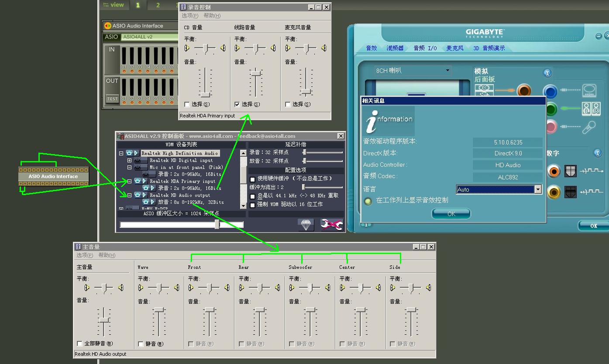
Task: Collapse Mic in at front panel node
Action: tap(129, 168)
